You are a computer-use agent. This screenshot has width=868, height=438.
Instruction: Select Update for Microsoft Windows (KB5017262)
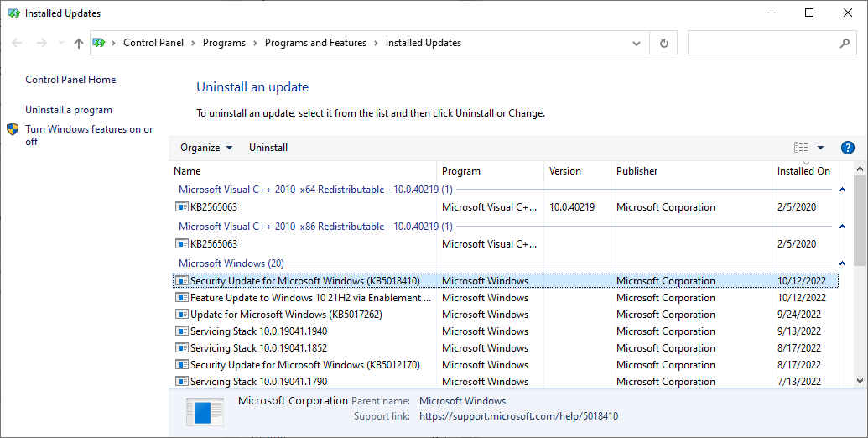[506, 315]
